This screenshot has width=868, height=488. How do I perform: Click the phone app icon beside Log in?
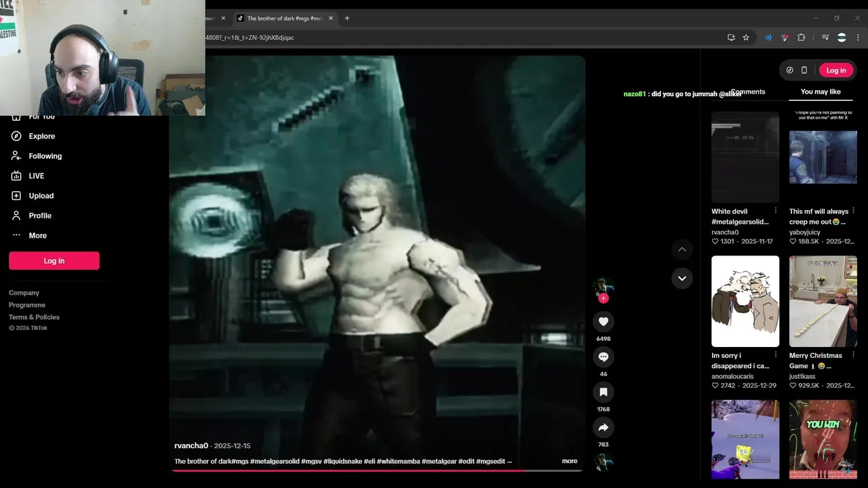[x=804, y=70]
